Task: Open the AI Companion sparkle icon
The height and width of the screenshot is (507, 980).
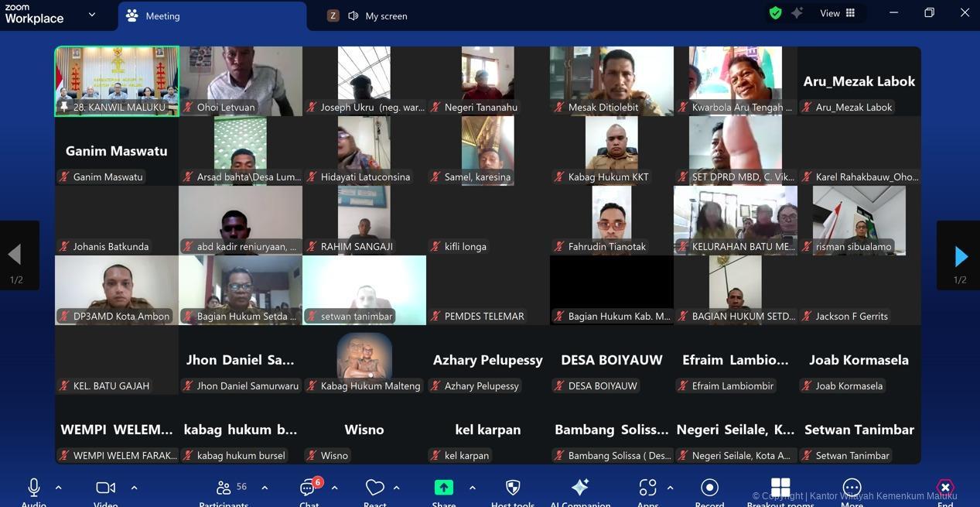Action: coord(579,488)
